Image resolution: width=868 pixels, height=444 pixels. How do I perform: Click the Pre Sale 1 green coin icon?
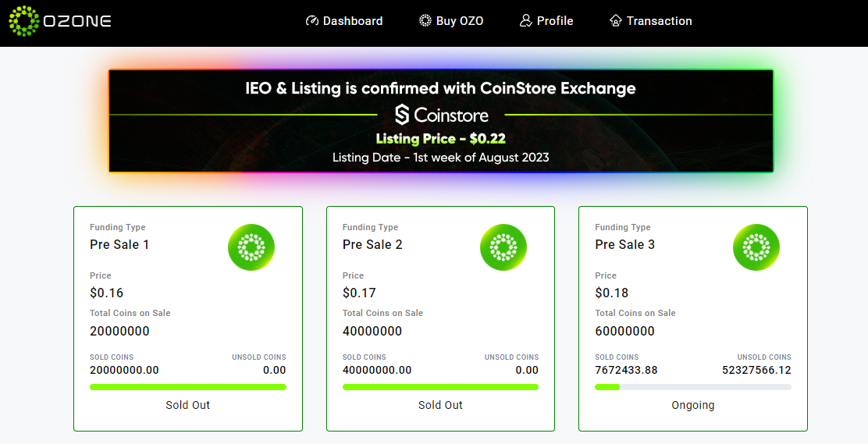click(251, 247)
